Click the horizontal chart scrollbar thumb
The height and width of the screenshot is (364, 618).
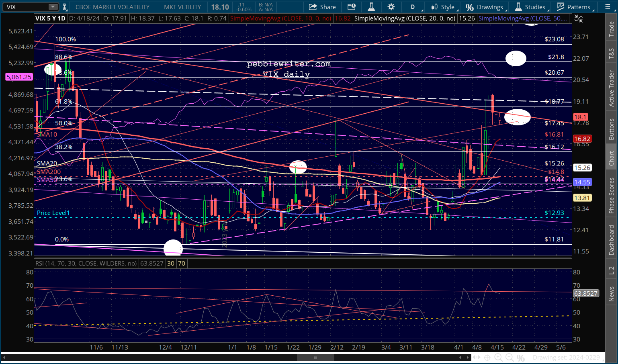tap(315, 357)
